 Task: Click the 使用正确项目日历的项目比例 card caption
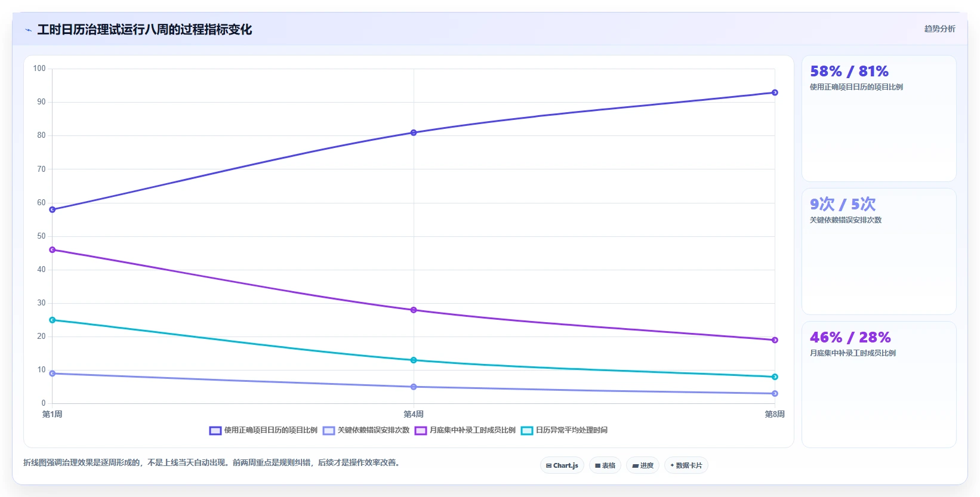(x=856, y=87)
